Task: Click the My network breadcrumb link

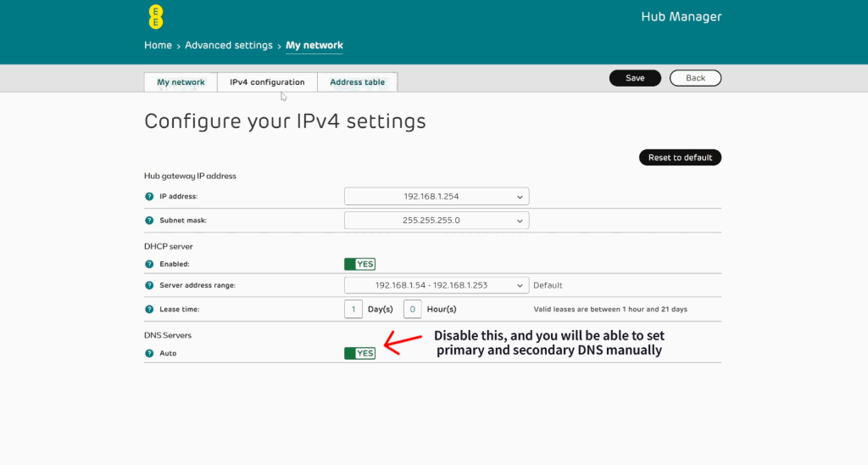Action: click(314, 46)
